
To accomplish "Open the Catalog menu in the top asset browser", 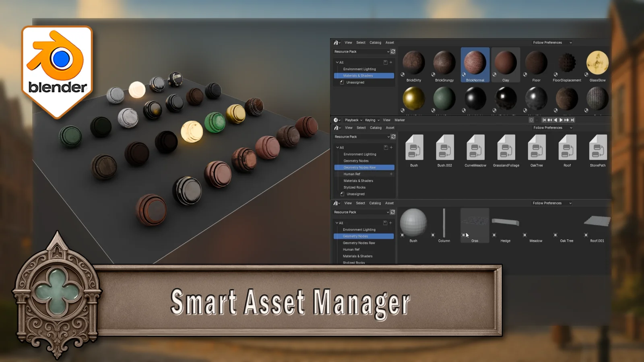I will coord(375,42).
